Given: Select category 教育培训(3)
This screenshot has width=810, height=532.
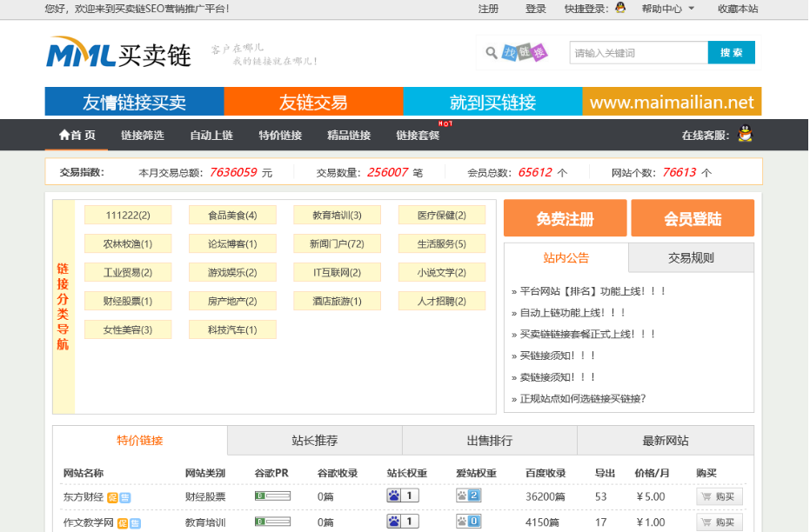Looking at the screenshot, I should click(x=337, y=216).
